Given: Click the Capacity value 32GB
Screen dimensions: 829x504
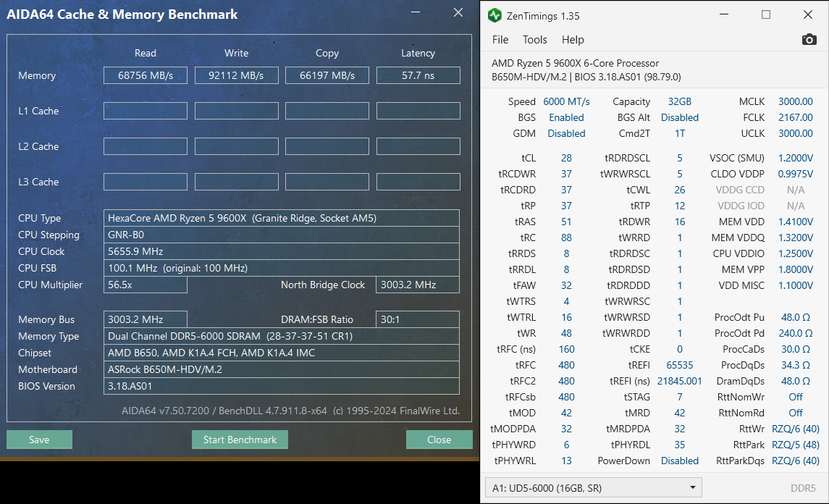Looking at the screenshot, I should (679, 101).
